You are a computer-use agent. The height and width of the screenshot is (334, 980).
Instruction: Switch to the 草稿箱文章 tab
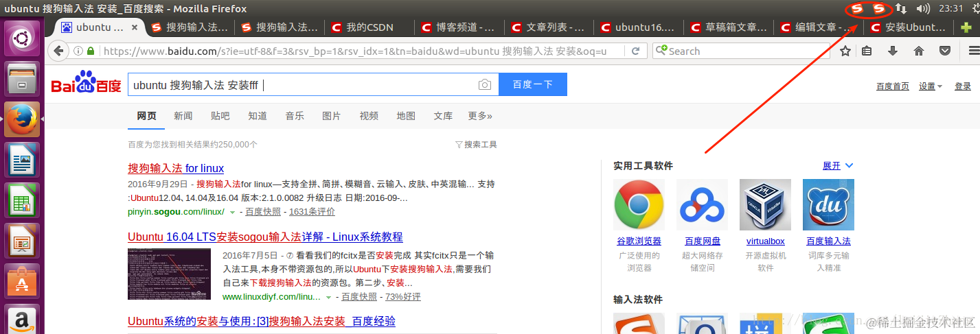pos(729,27)
